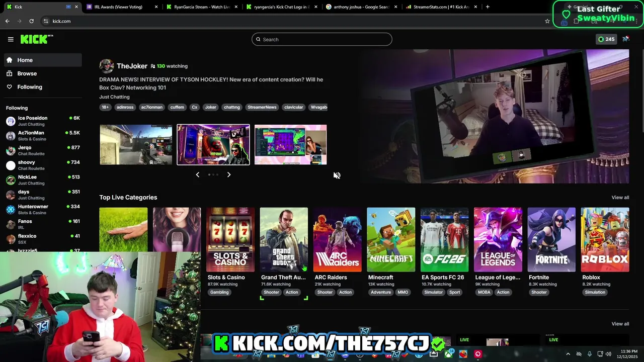This screenshot has height=362, width=644.
Task: Click the 18+ tag
Action: 105,107
